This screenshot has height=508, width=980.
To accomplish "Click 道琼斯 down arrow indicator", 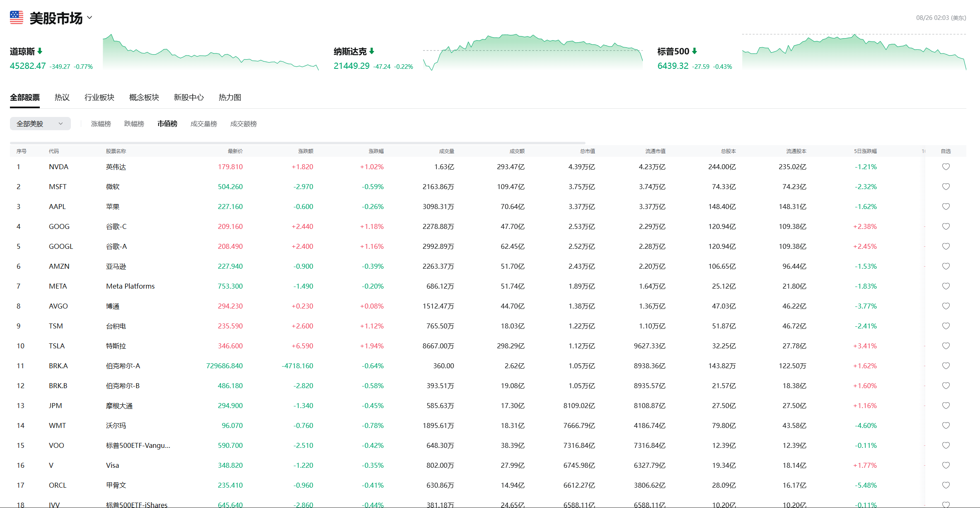I will [x=40, y=51].
